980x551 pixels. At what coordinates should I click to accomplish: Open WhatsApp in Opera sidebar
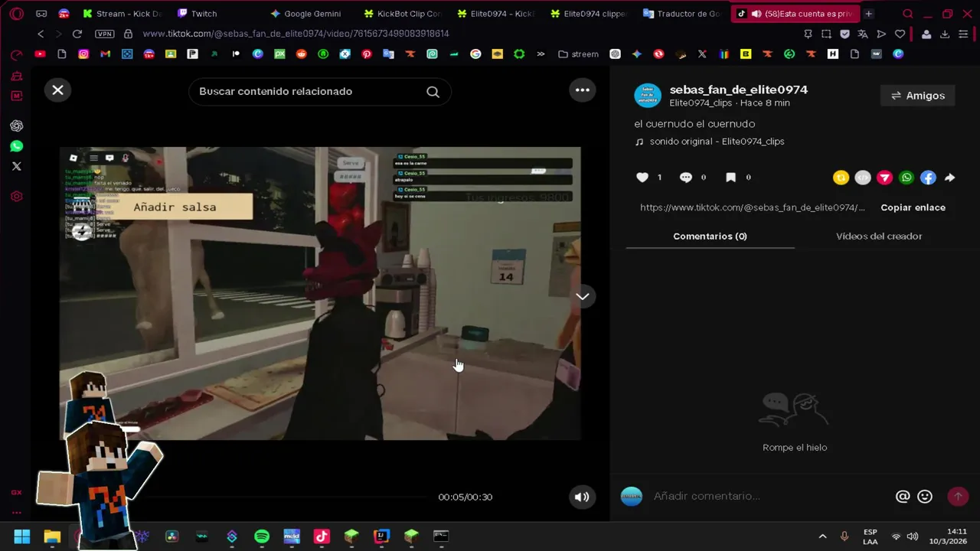point(16,146)
